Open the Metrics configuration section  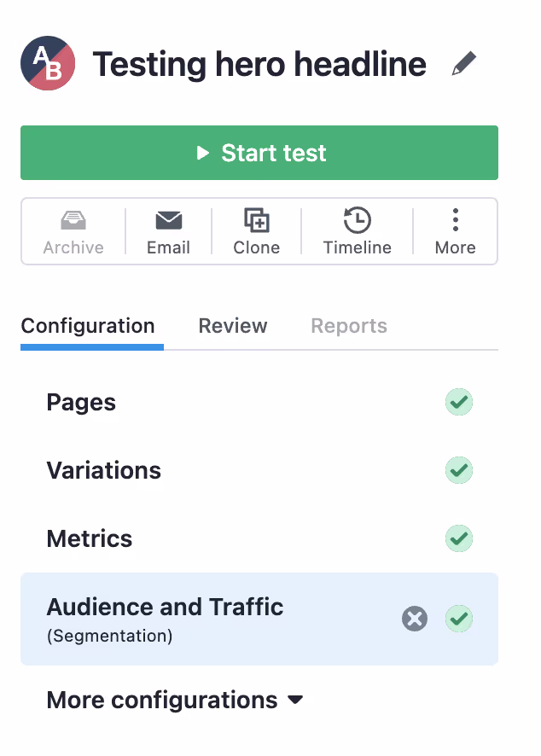[x=259, y=538]
